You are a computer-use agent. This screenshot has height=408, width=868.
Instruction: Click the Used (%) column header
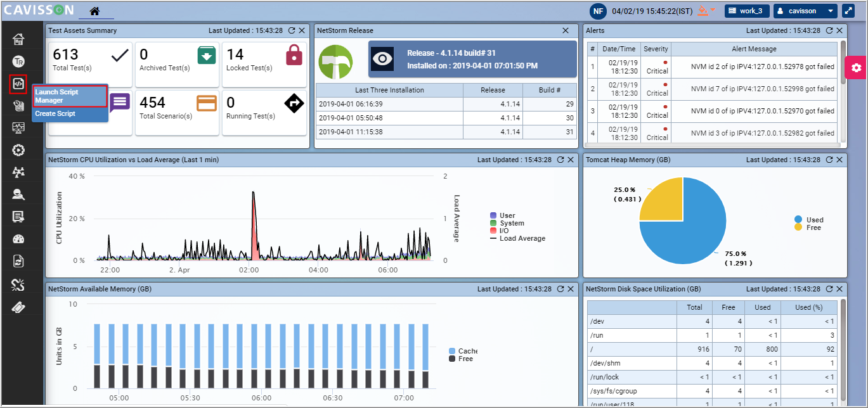pos(808,307)
